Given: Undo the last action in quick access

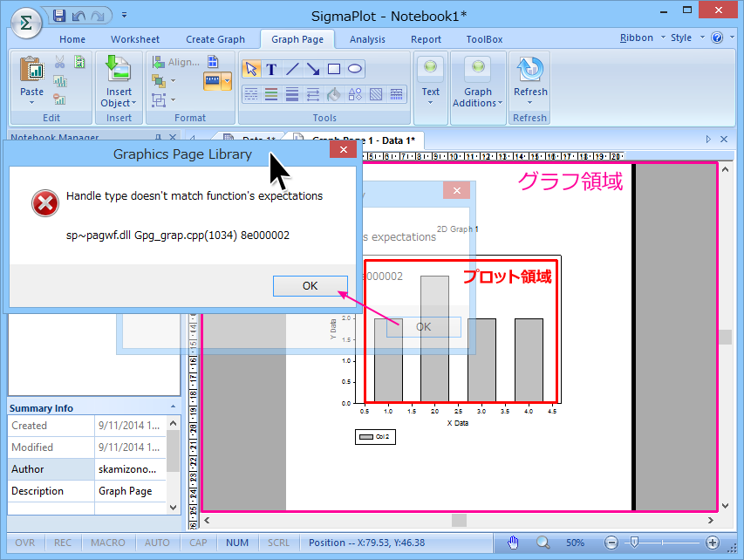Looking at the screenshot, I should click(x=78, y=16).
